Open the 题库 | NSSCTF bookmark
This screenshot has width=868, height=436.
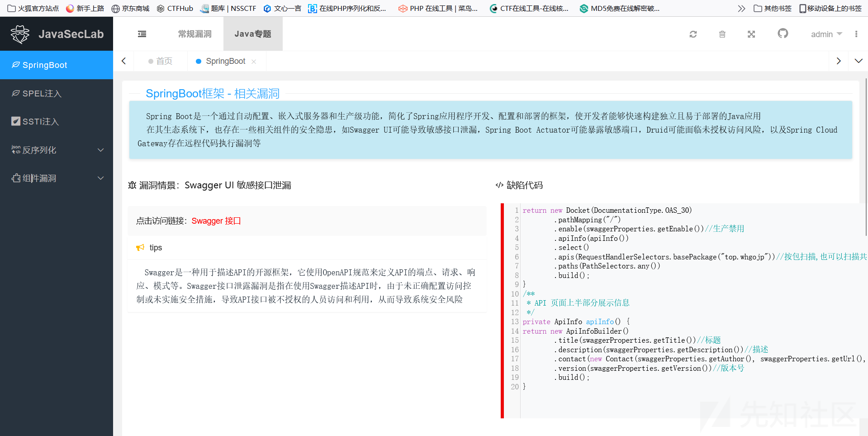(x=228, y=8)
